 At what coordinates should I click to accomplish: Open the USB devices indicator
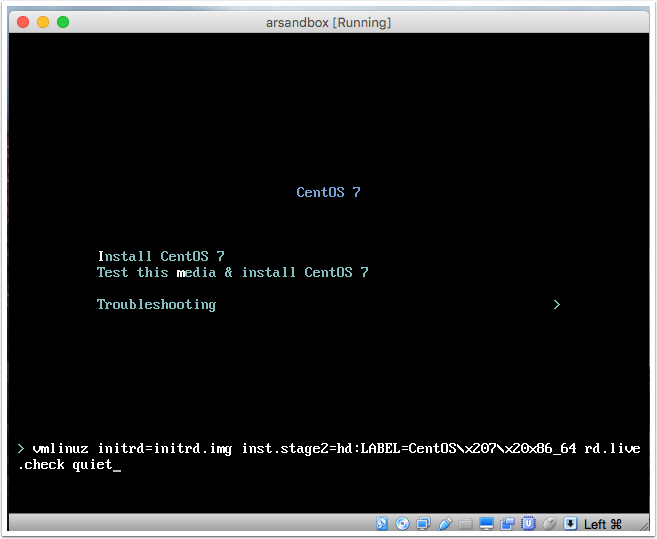click(x=445, y=523)
